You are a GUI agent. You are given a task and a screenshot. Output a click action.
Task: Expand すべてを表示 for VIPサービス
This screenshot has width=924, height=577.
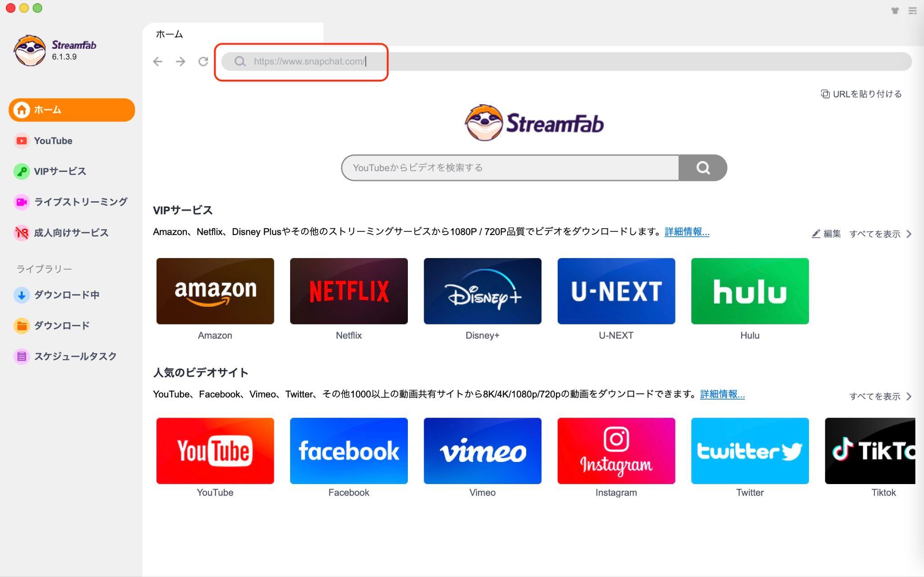tap(881, 234)
